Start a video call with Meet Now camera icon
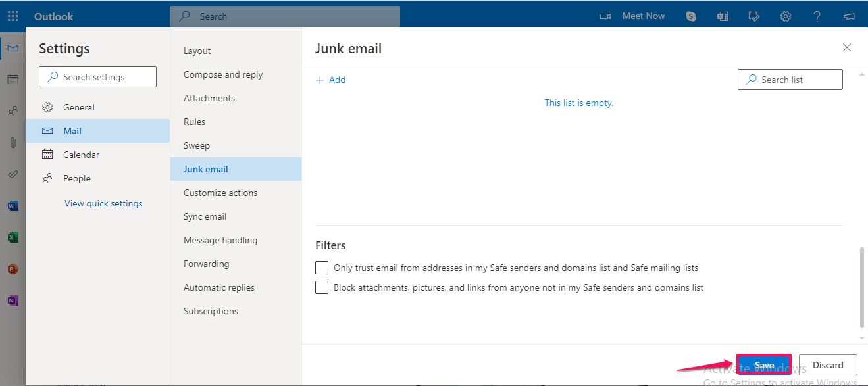This screenshot has height=386, width=868. point(605,16)
